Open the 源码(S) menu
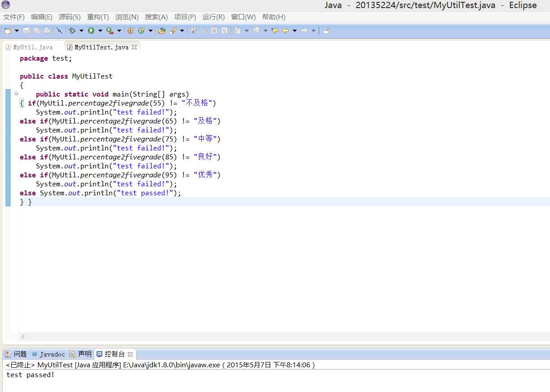Screen dimensions: 550x392 [x=70, y=17]
